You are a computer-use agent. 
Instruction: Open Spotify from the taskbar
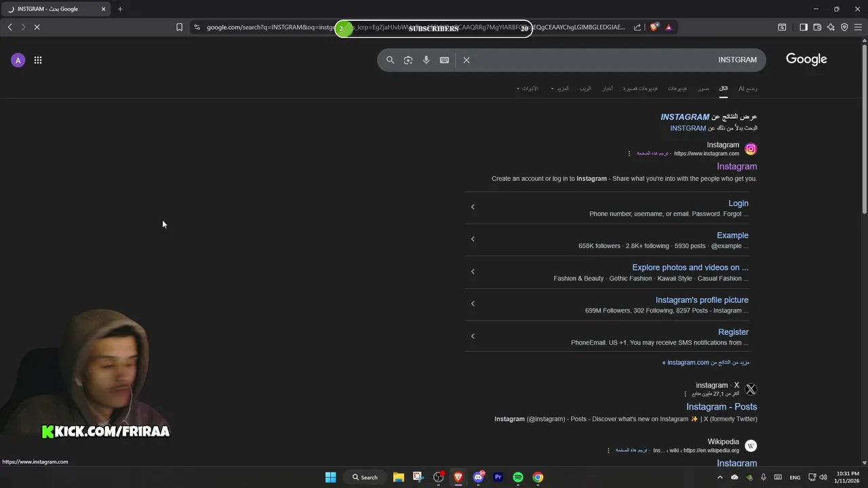(x=518, y=477)
